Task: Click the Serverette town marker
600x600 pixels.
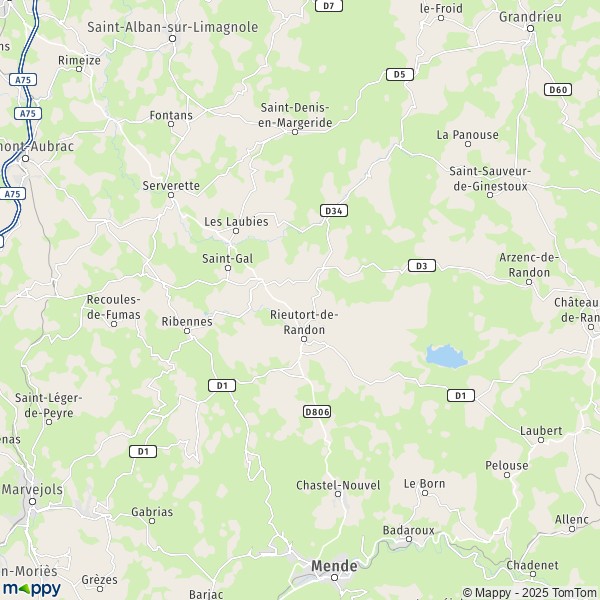Action: point(171,195)
